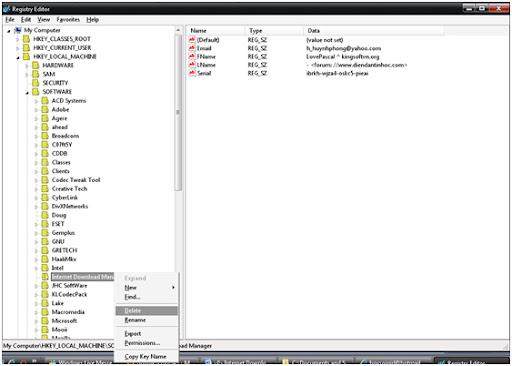Viewport: 512px width, 366px height.
Task: Expand the Creative Tech node arrow
Action: pyautogui.click(x=37, y=189)
